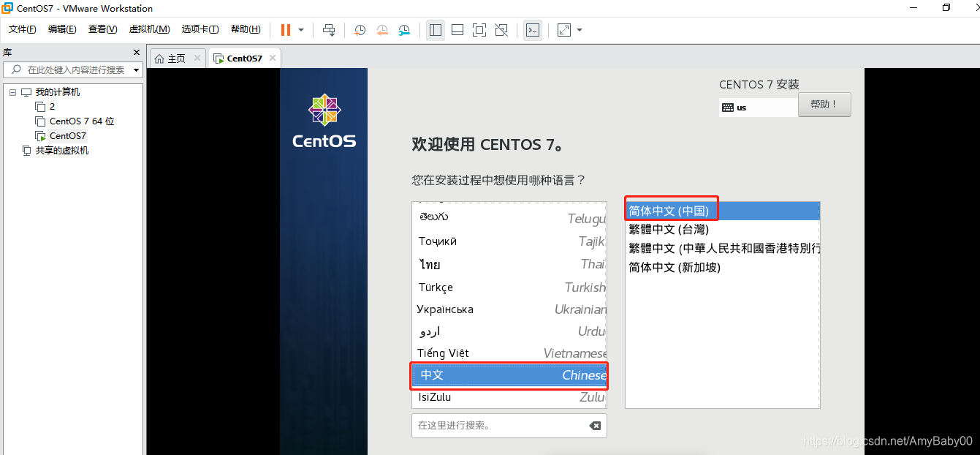
Task: Open the power options dropdown beside pause
Action: click(x=301, y=30)
